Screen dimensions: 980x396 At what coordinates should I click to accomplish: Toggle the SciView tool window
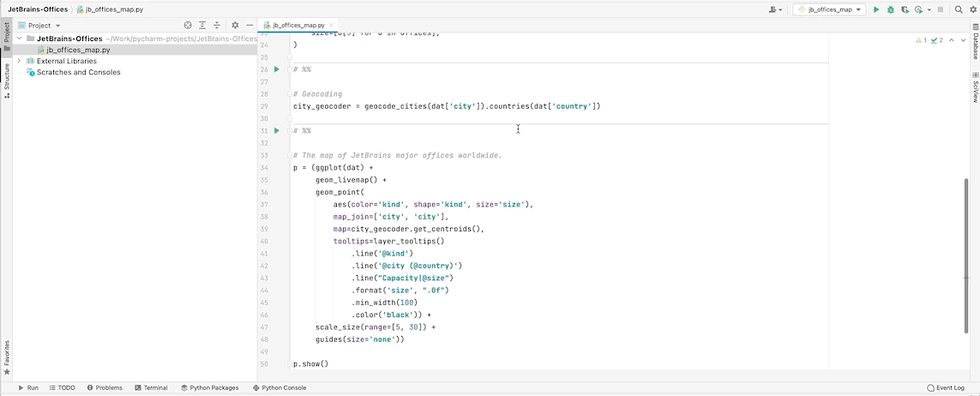[x=974, y=87]
